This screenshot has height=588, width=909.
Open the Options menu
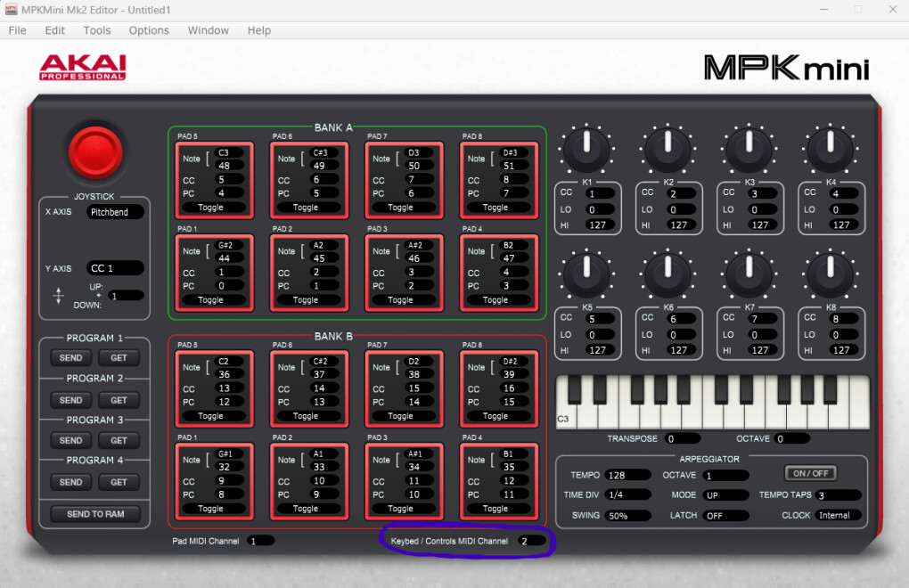[149, 30]
